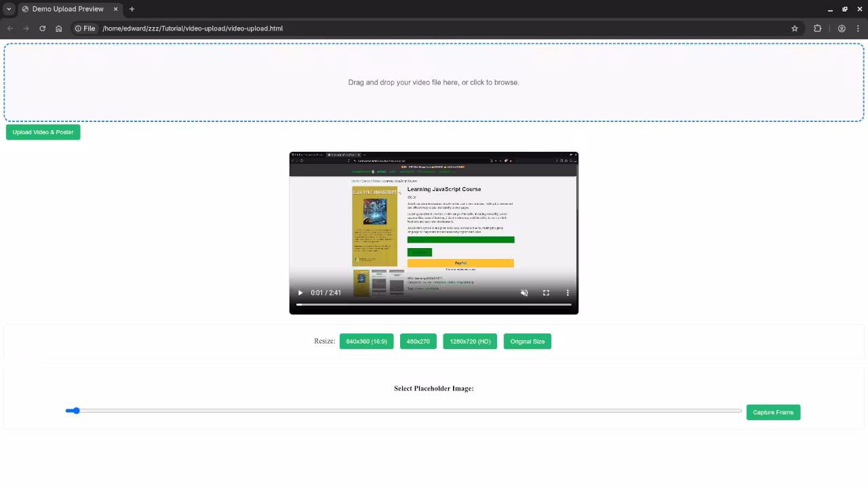Click the browser home icon

(58, 28)
